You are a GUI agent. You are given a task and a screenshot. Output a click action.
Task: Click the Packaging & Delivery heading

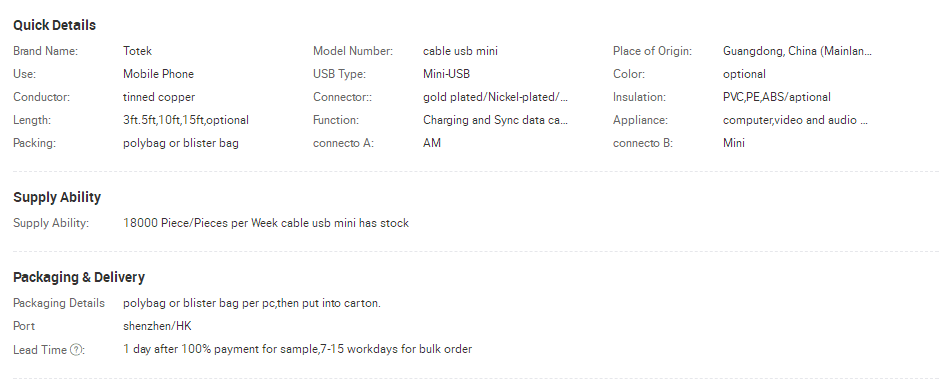79,277
